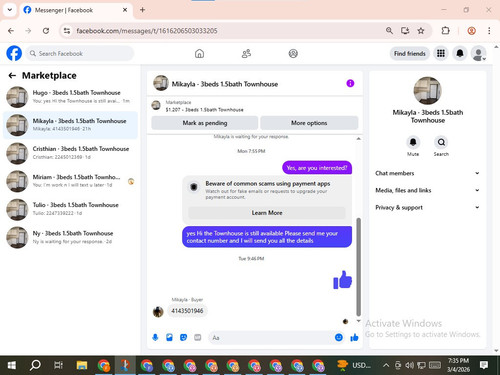500x375 pixels.
Task: Click Mikayla's buyer avatar beside phone number
Action: [158, 312]
